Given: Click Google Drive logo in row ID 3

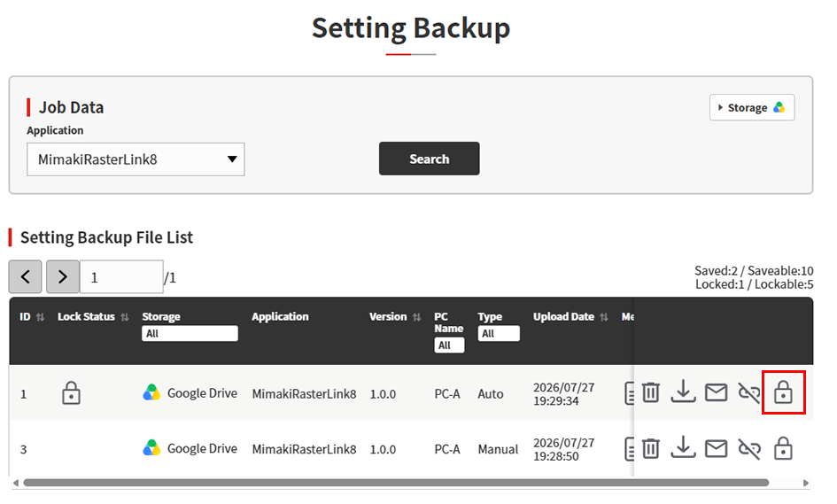Looking at the screenshot, I should (151, 448).
